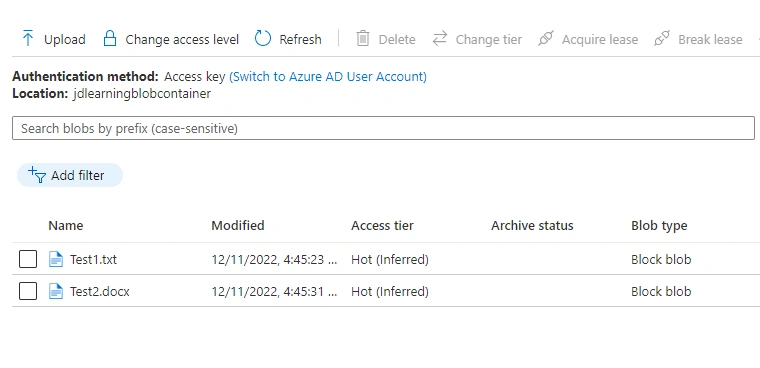Open the Test2.docx blob name
The image size is (760, 368).
point(100,291)
